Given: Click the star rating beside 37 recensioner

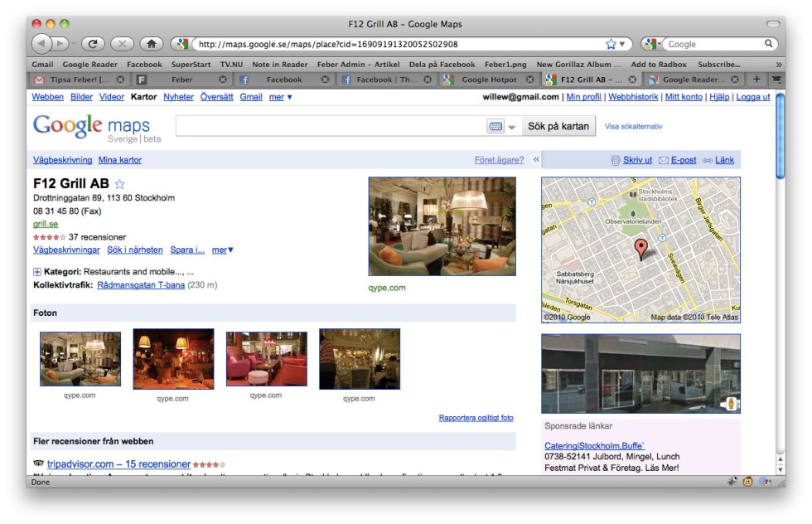Looking at the screenshot, I should 49,237.
